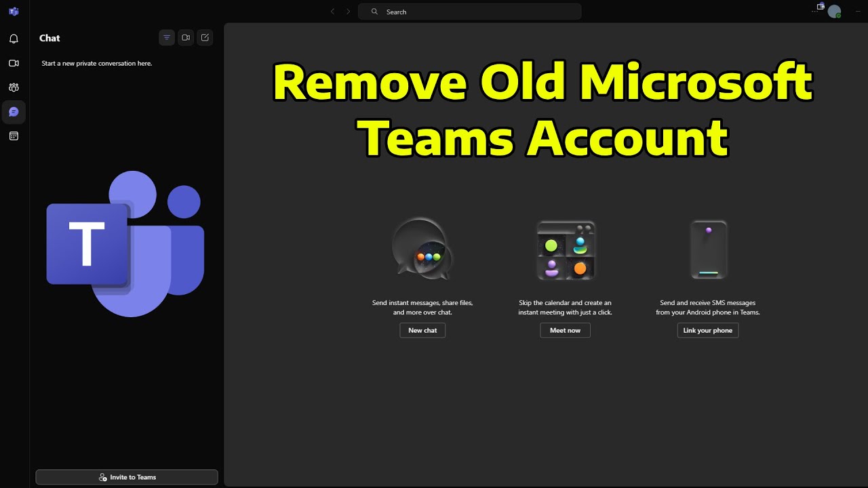Screen dimensions: 868x488
Task: Click the Invite to Teams button
Action: (127, 477)
